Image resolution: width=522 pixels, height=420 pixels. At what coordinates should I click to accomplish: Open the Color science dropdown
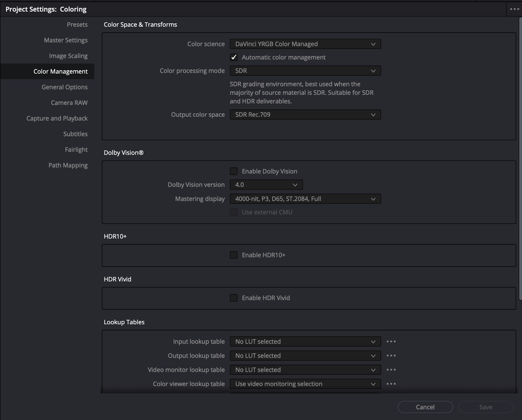pos(305,44)
